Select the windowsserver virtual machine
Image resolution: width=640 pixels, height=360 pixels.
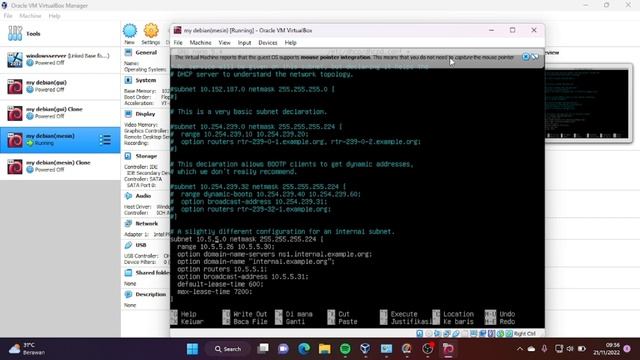(x=60, y=59)
